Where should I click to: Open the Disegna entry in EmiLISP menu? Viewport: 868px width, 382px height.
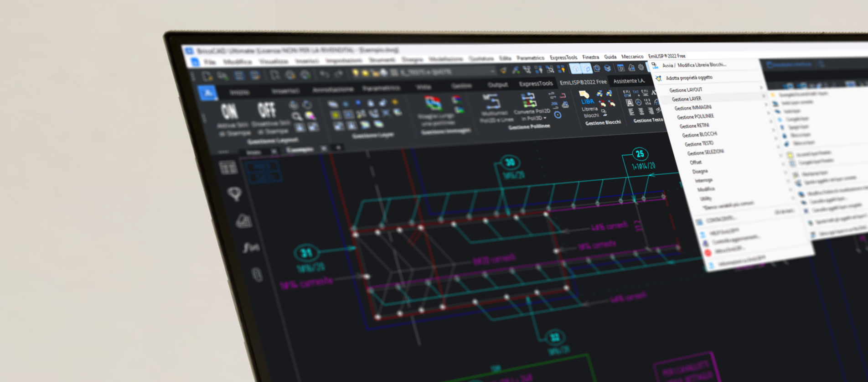[700, 171]
